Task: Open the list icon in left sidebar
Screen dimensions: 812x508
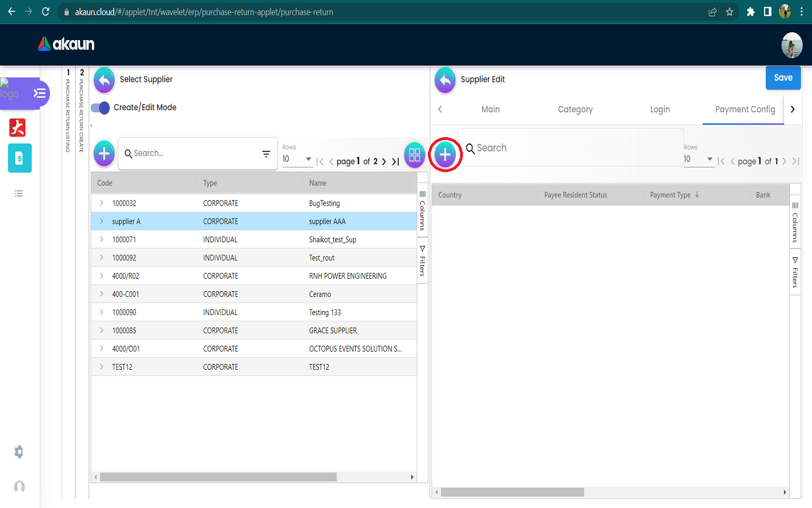Action: point(19,194)
